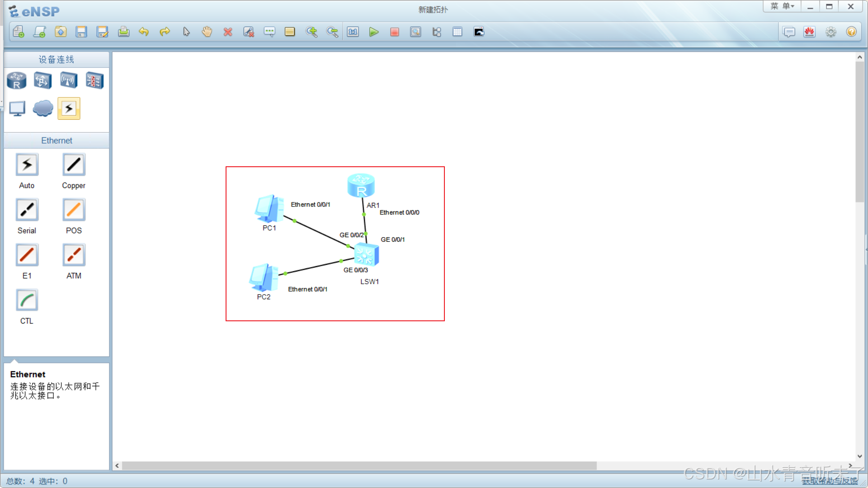Click the Save Topology floppy icon
This screenshot has height=488, width=868.
coord(81,32)
